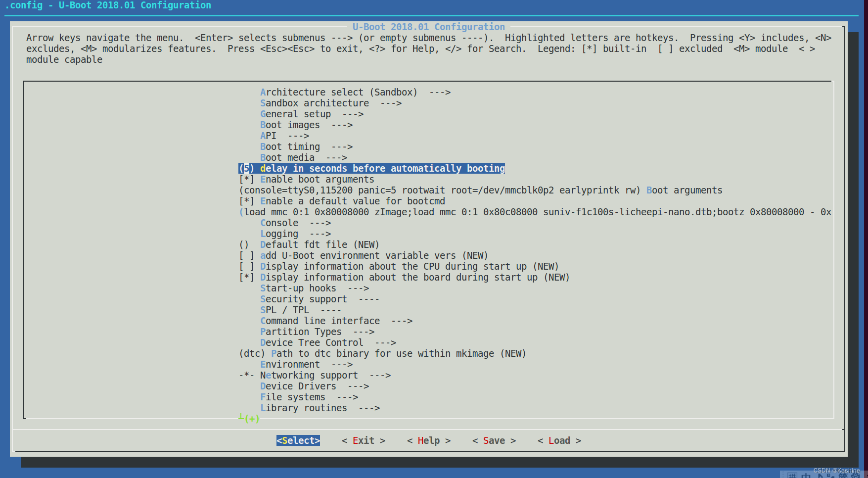Enable Display information about the CPU option
Image resolution: width=868 pixels, height=478 pixels.
[246, 267]
